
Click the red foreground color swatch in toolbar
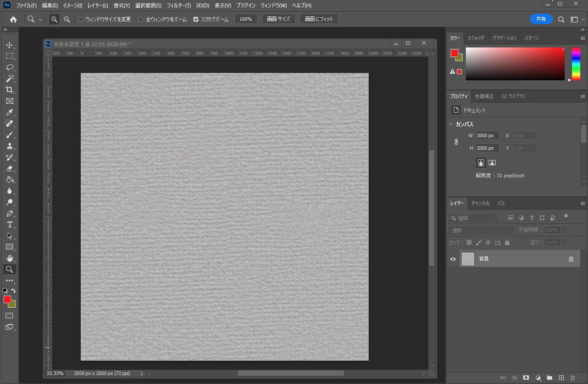[7, 299]
